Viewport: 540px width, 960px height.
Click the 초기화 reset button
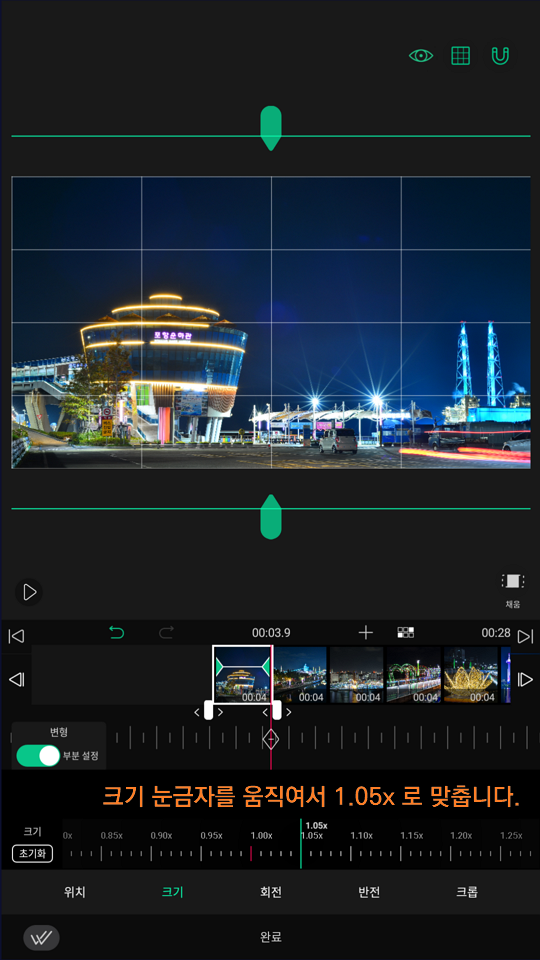coord(32,853)
